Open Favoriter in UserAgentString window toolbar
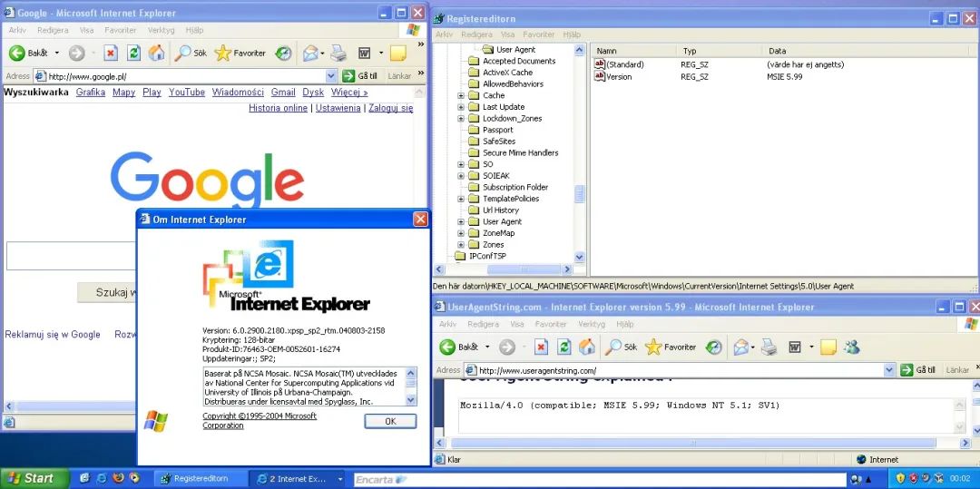The width and height of the screenshot is (980, 489). pos(671,347)
